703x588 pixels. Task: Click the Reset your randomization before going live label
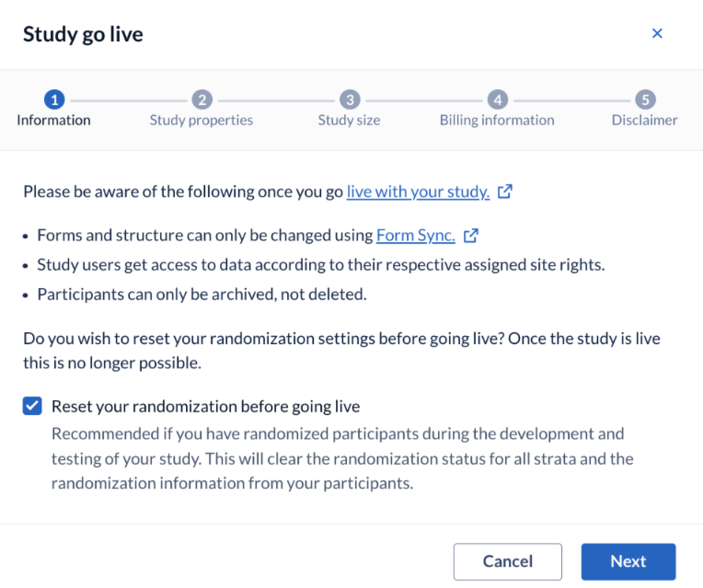coord(206,407)
